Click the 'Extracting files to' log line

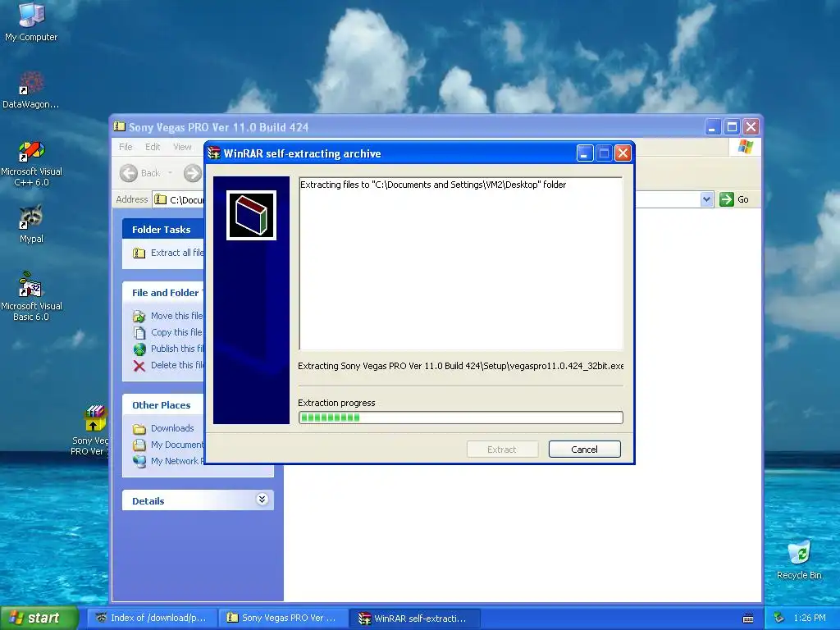(x=433, y=185)
